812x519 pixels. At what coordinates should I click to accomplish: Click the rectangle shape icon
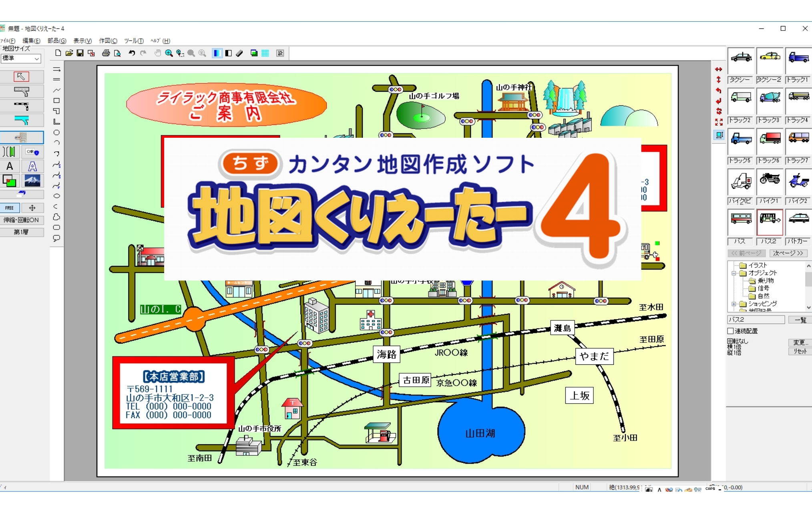pos(56,101)
